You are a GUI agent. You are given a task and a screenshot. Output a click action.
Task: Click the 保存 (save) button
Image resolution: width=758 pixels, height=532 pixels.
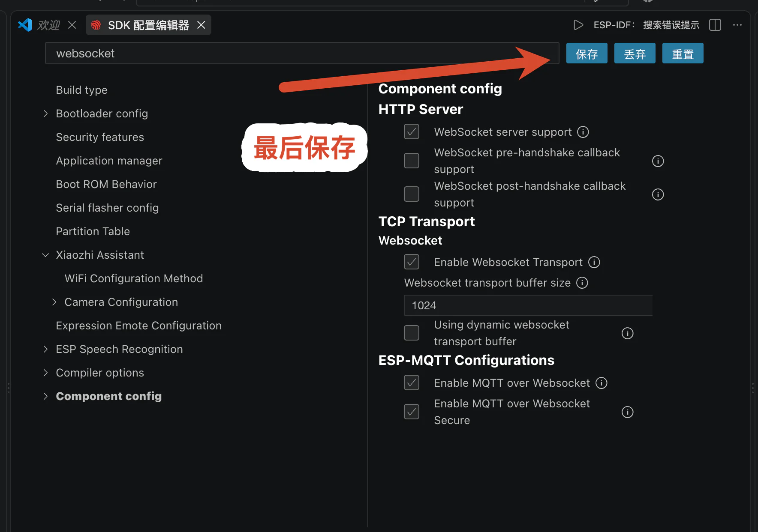[587, 54]
